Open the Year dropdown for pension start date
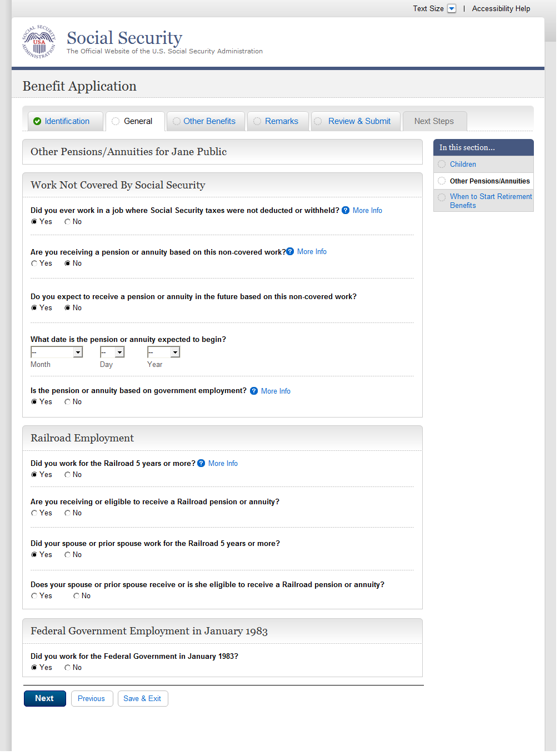Viewport: 560px width, 755px height. [x=163, y=352]
